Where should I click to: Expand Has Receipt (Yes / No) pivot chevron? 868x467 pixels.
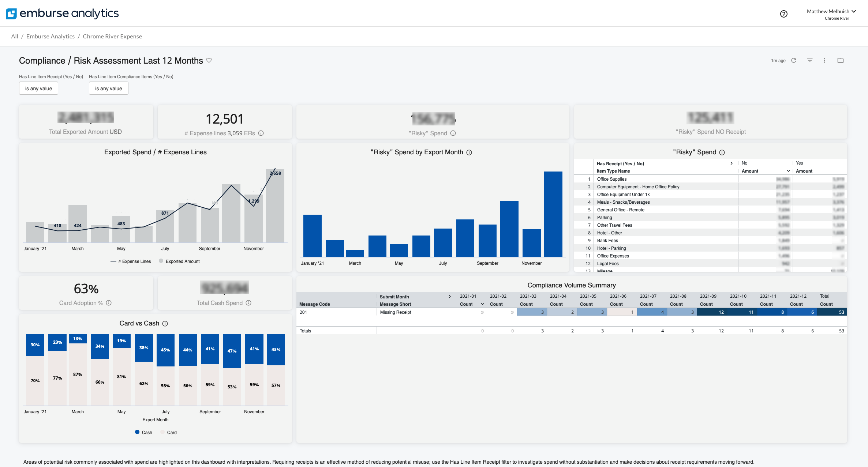(x=731, y=163)
